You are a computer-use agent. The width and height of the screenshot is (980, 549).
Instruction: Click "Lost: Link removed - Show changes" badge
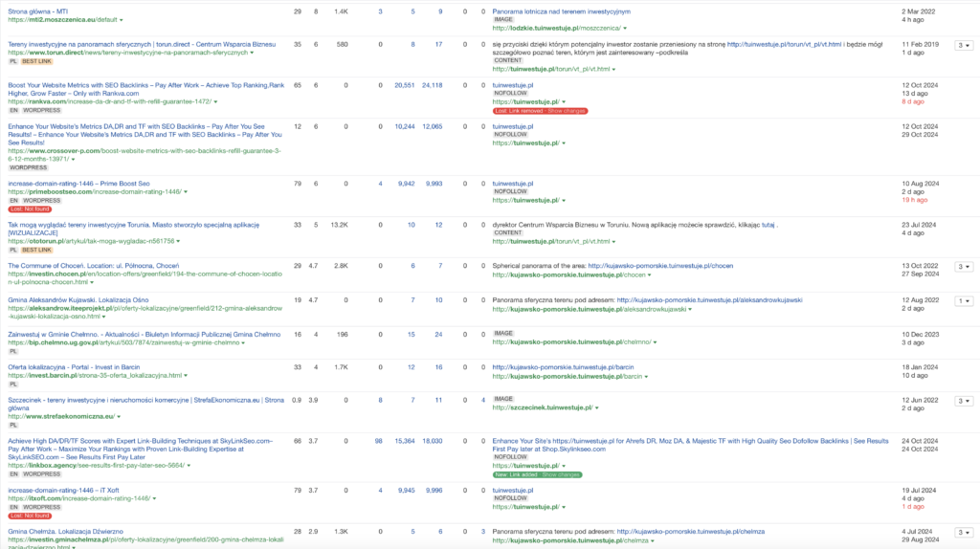[540, 111]
